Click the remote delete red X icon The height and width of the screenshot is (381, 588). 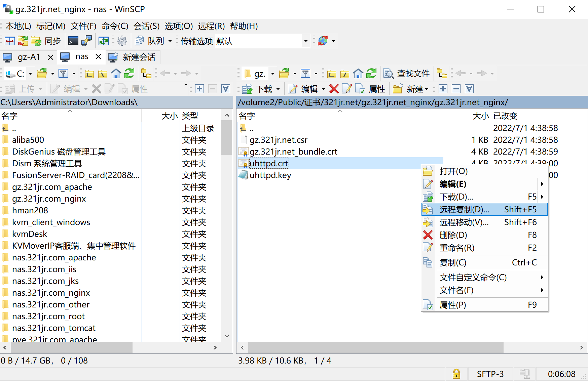334,89
